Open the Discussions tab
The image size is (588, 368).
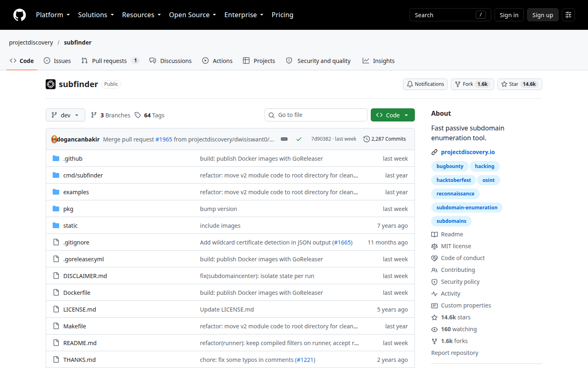click(171, 61)
